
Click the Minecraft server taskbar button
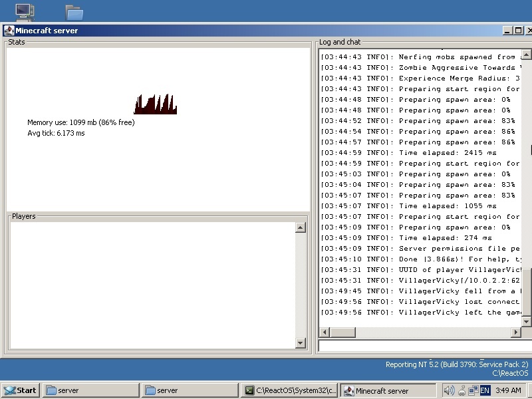pyautogui.click(x=388, y=390)
